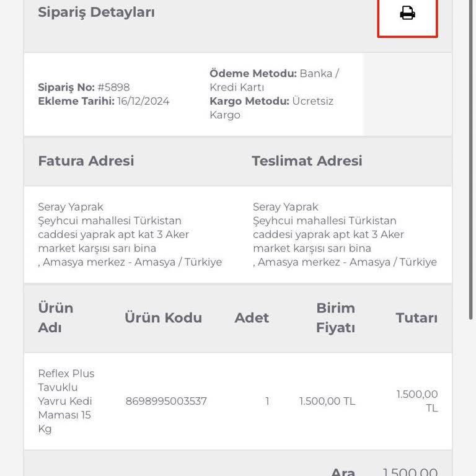Click the 'Ürün Kodu' column header
Viewport: 476px width, 476px height.
(164, 318)
